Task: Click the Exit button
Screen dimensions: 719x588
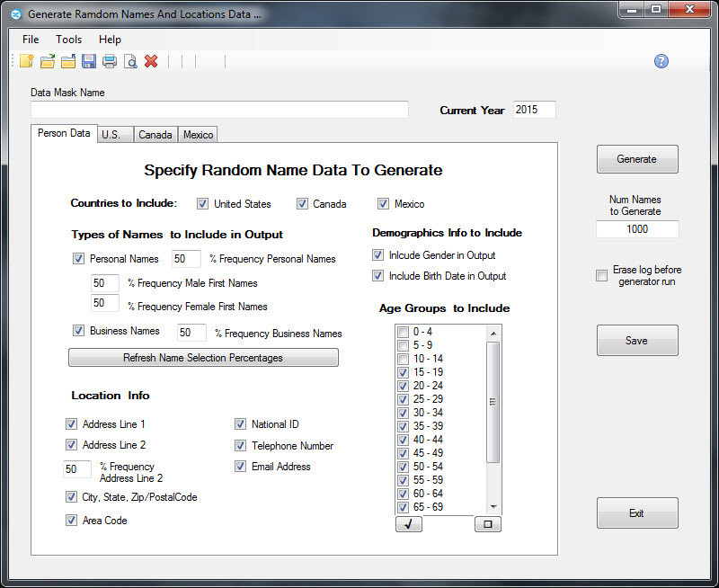Action: [637, 512]
